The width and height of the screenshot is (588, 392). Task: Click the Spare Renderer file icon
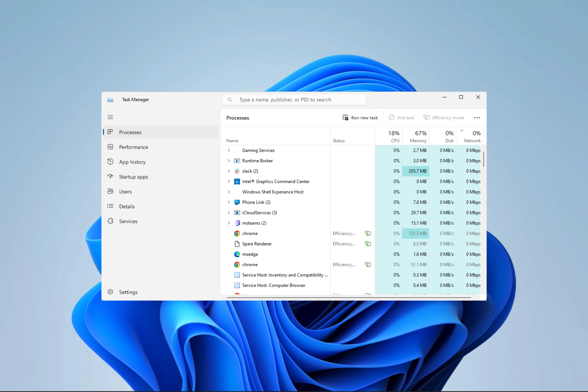(237, 244)
